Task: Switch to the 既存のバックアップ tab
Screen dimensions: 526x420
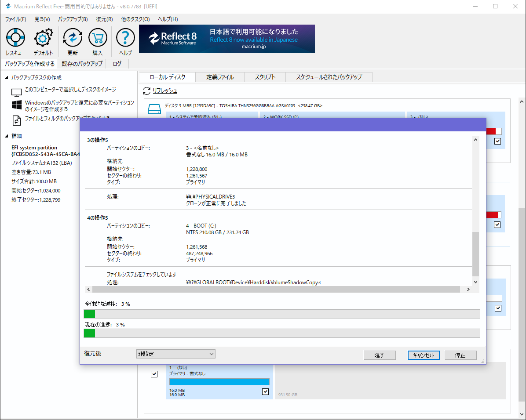Action: click(82, 64)
